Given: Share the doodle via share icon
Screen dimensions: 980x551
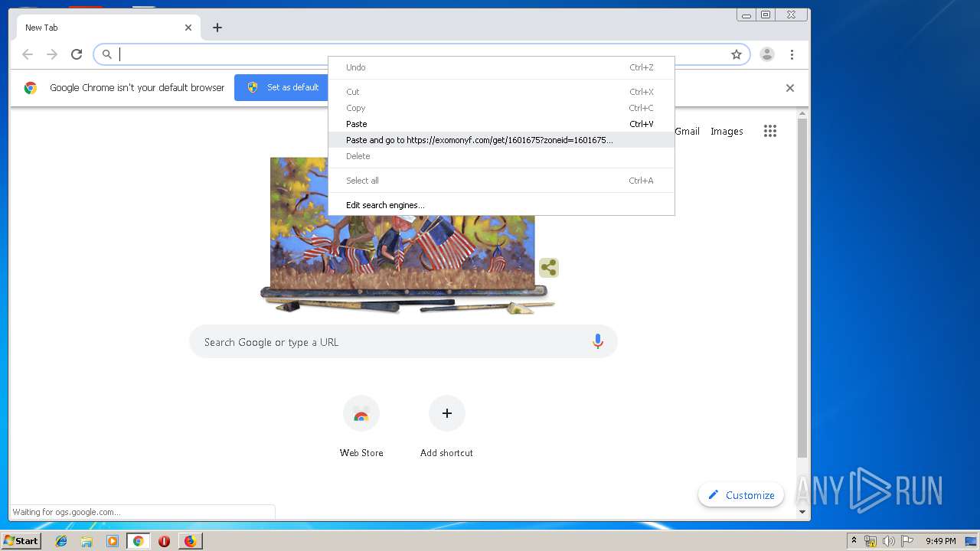Looking at the screenshot, I should click(548, 268).
